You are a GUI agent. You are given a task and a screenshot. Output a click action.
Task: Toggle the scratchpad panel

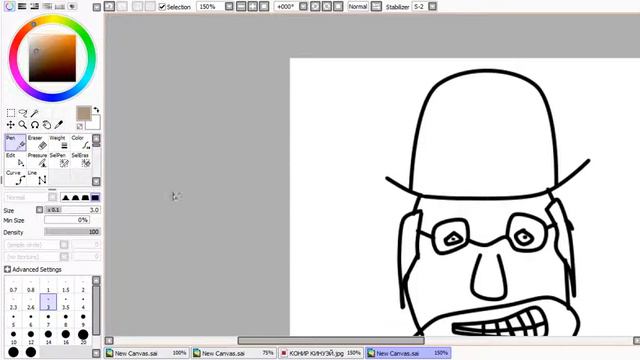click(72, 6)
